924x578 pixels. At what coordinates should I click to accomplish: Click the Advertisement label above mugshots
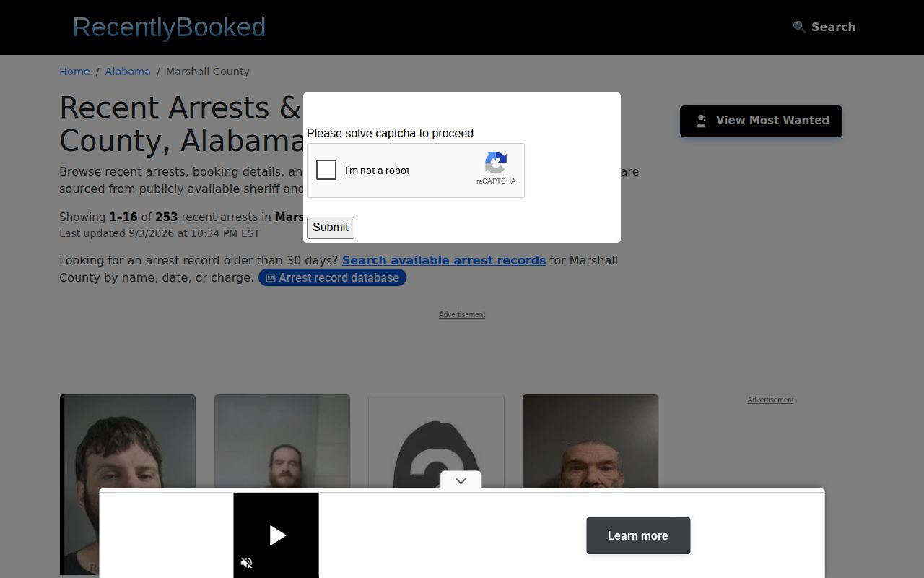point(462,314)
